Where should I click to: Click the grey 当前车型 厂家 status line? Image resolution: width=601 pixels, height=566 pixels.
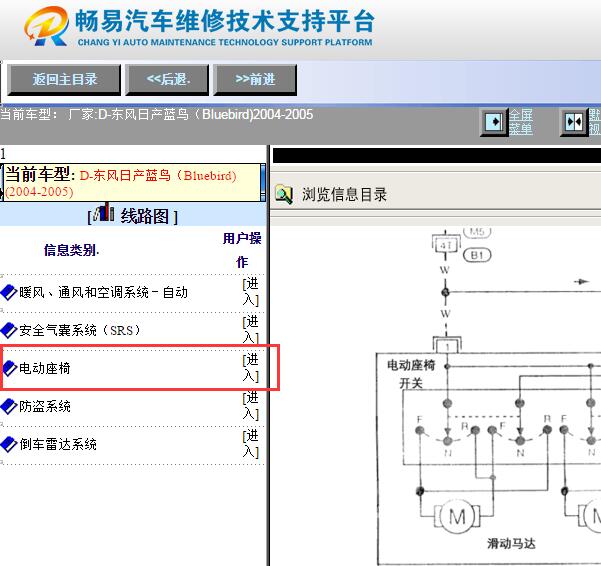pos(156,115)
